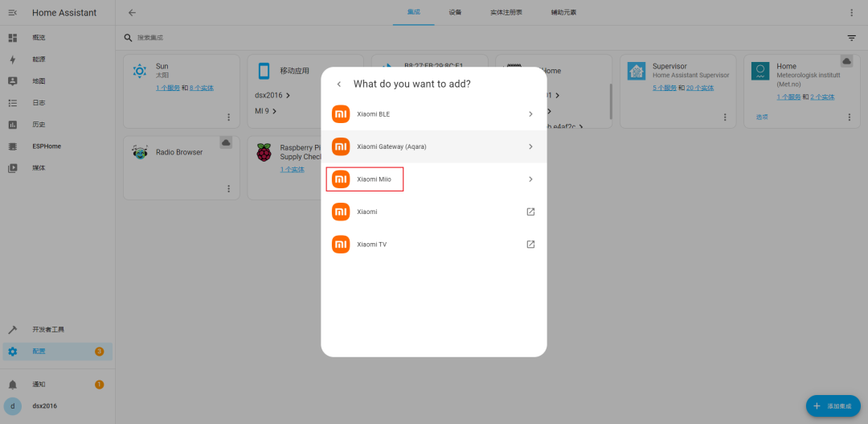Open the dsx2016 user avatar

[x=13, y=405]
